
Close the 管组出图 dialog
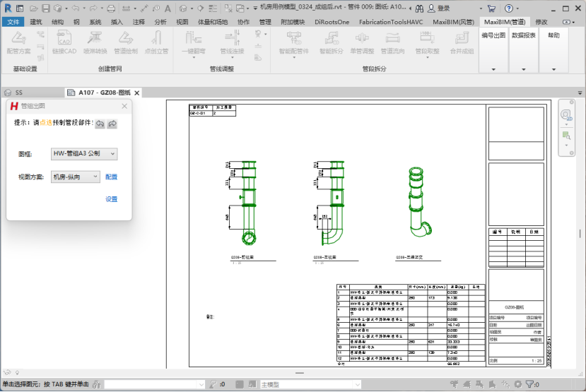pos(124,107)
